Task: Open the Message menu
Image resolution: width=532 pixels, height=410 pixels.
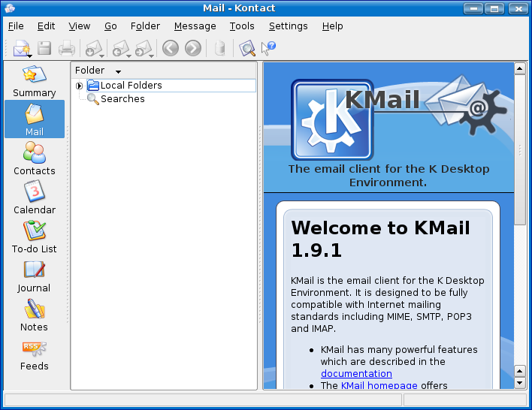Action: pyautogui.click(x=195, y=26)
